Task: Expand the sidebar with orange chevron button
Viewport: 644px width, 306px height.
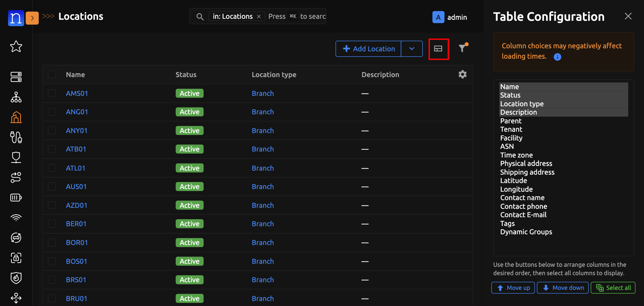Action: coord(32,18)
